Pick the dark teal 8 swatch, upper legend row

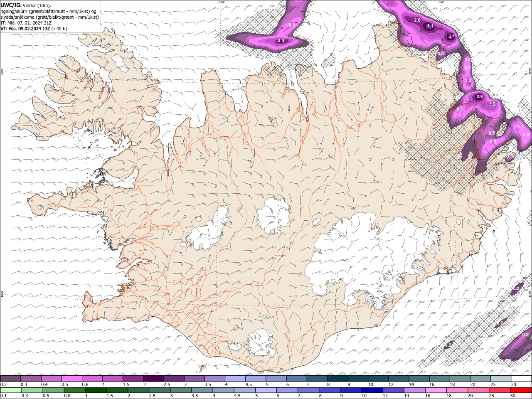(337, 379)
